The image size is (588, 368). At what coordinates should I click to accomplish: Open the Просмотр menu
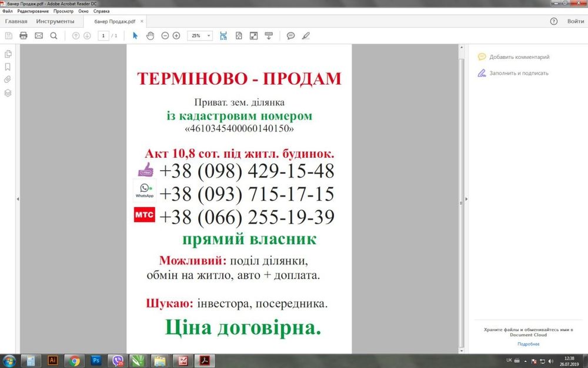(x=64, y=11)
